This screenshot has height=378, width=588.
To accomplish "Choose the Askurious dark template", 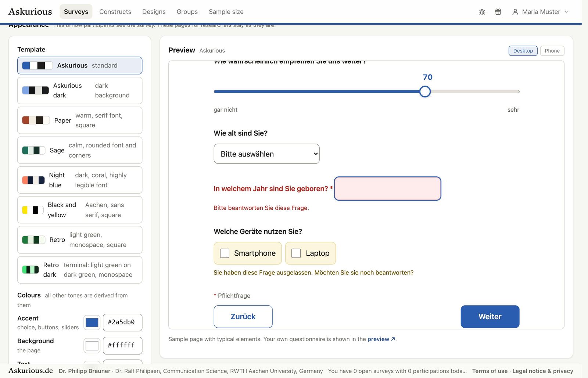I will click(x=80, y=90).
